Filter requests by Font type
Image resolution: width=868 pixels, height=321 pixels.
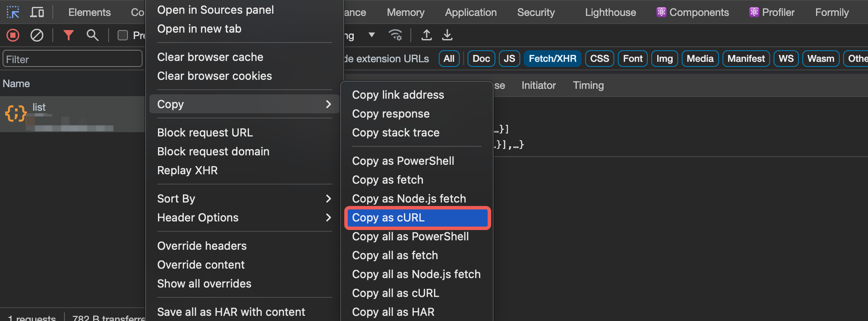633,59
